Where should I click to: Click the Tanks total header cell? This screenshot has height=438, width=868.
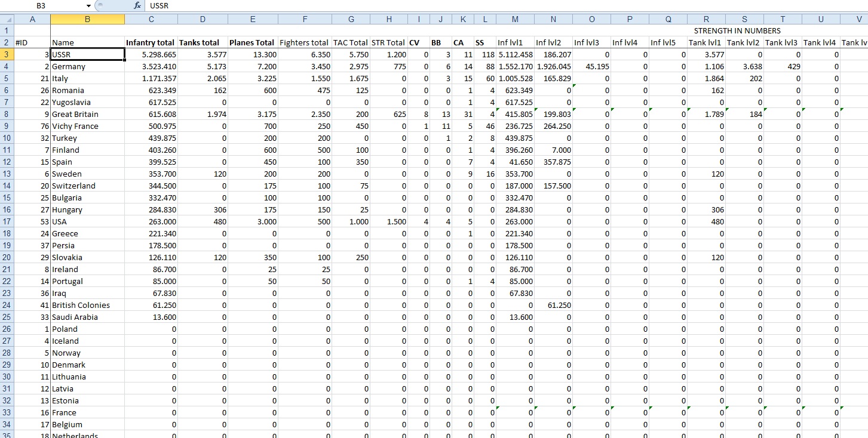pos(203,42)
